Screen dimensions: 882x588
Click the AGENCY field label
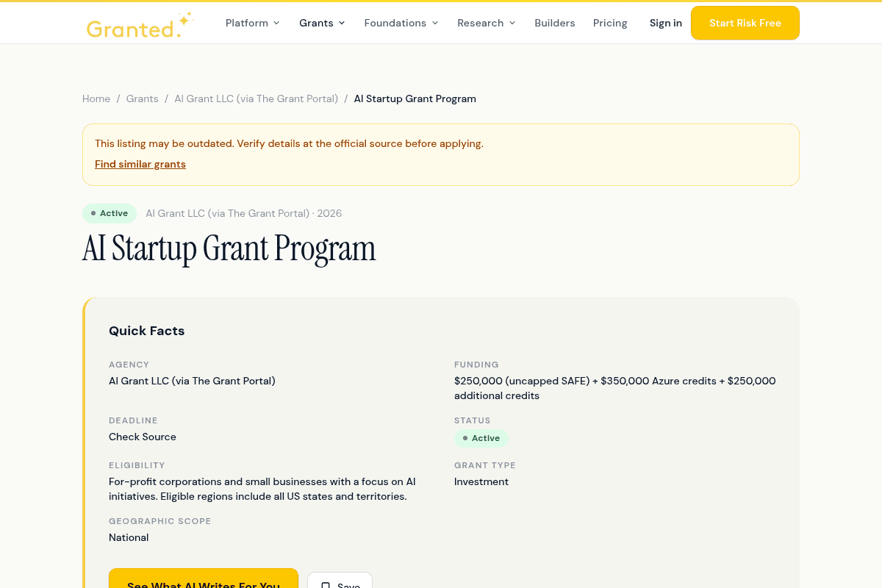coord(129,365)
